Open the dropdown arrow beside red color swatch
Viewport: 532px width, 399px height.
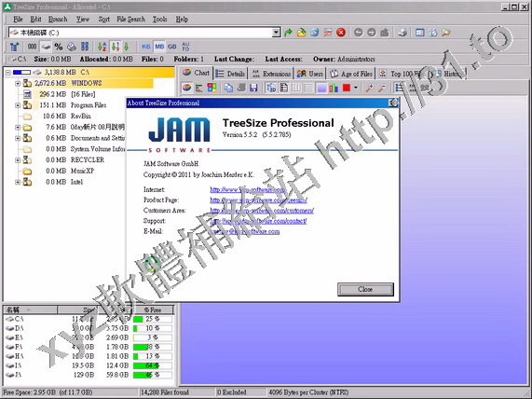[x=355, y=88]
